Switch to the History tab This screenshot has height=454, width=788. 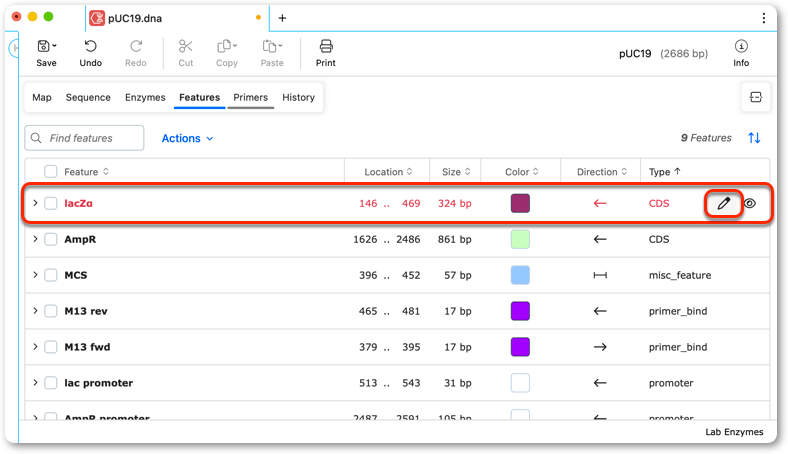298,98
